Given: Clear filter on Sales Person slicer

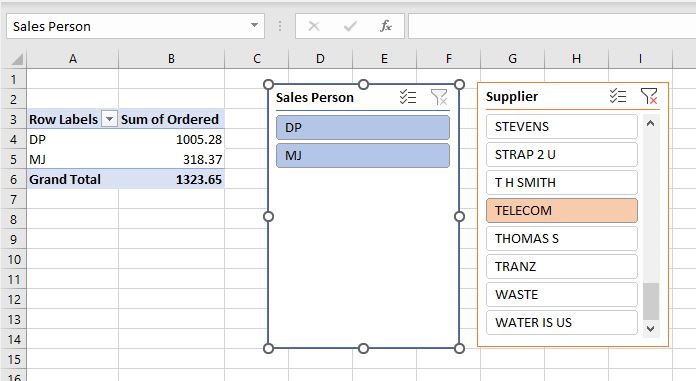Looking at the screenshot, I should click(439, 97).
